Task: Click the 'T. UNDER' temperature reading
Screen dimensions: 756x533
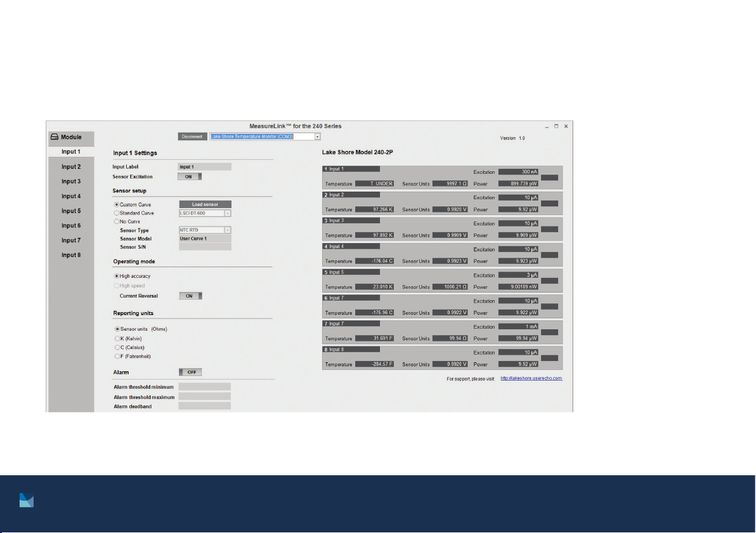Action: 375,184
